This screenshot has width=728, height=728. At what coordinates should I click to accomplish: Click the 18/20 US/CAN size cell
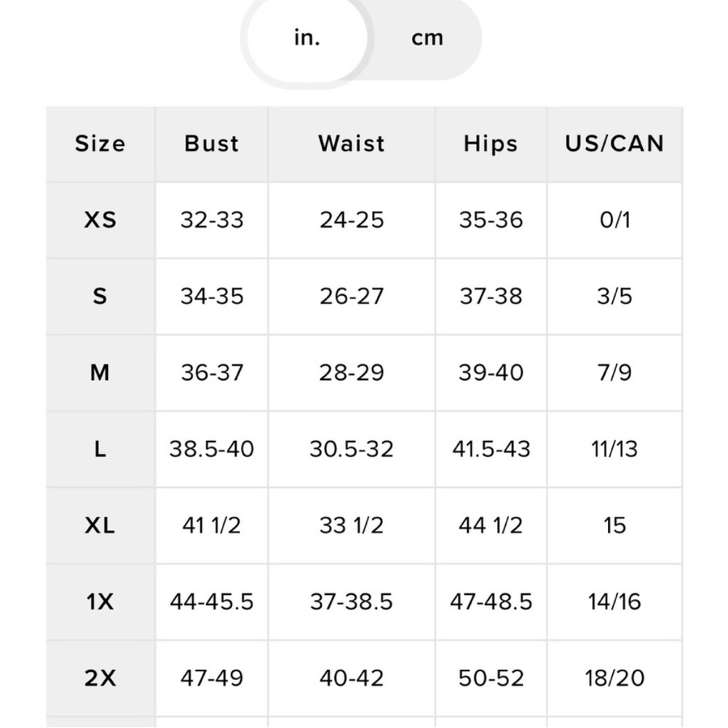[x=614, y=678]
